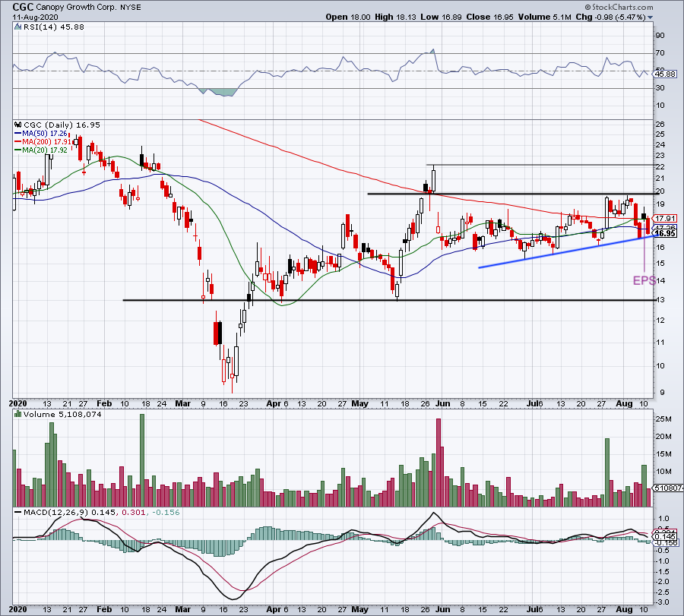Expand the blue arrow beside Chg value

[651, 17]
